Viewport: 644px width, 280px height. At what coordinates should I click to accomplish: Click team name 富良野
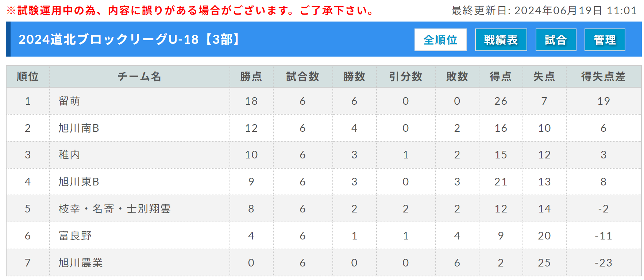coord(75,236)
